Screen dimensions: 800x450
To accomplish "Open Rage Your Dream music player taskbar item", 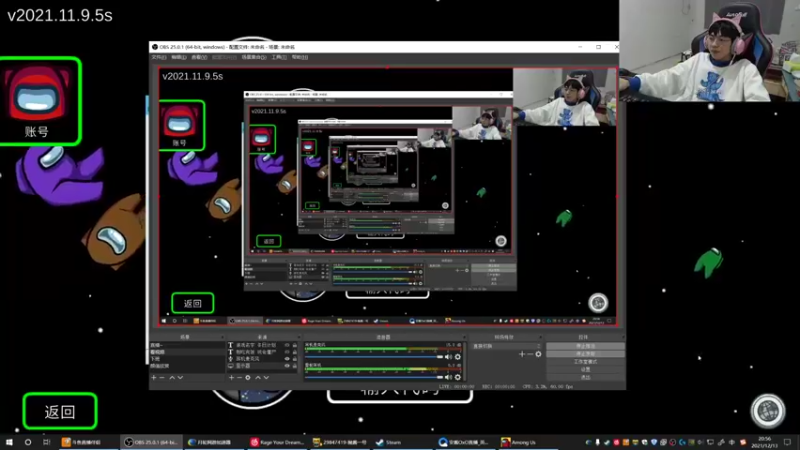I will [278, 442].
